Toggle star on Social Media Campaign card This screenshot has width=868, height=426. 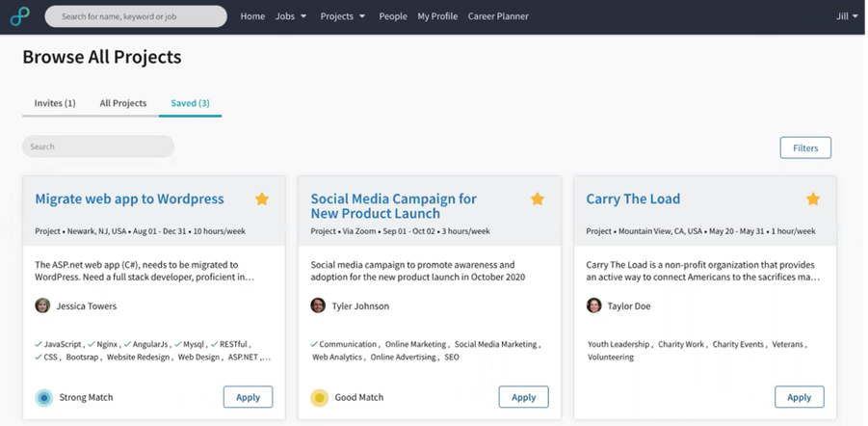(x=538, y=199)
